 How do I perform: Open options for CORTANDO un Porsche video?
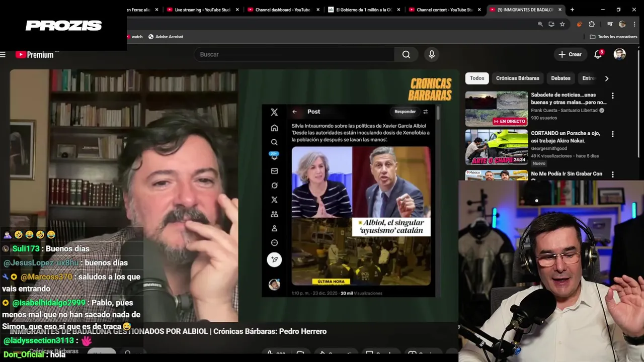[612, 134]
